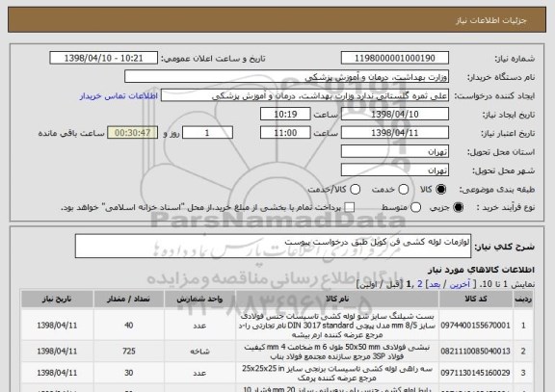Image resolution: width=555 pixels, height=392 pixels.
Task: Select the کالا/خدمت radio option
Action: point(355,190)
